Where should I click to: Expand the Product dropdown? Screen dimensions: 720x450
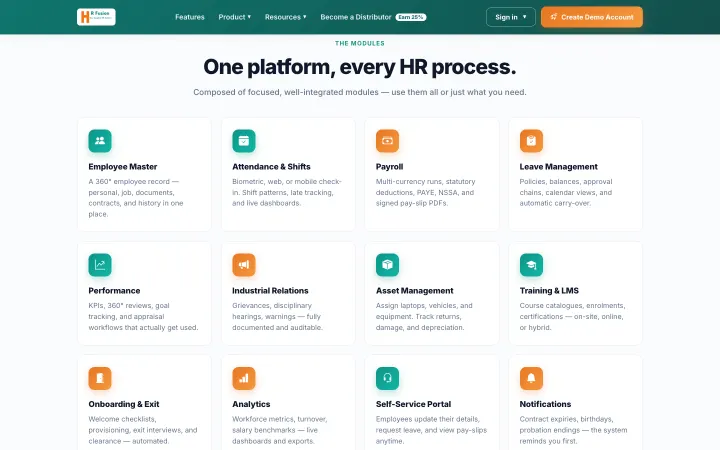235,17
